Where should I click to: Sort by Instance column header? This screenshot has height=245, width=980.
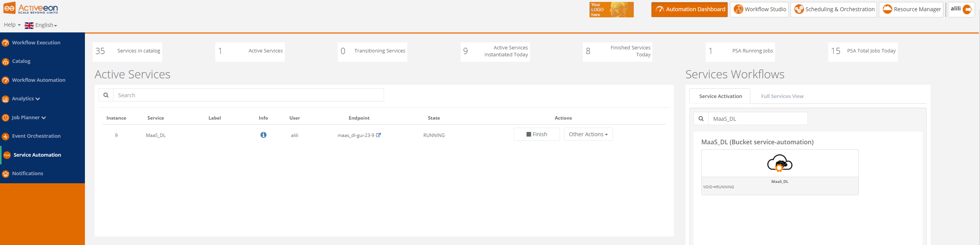click(116, 118)
